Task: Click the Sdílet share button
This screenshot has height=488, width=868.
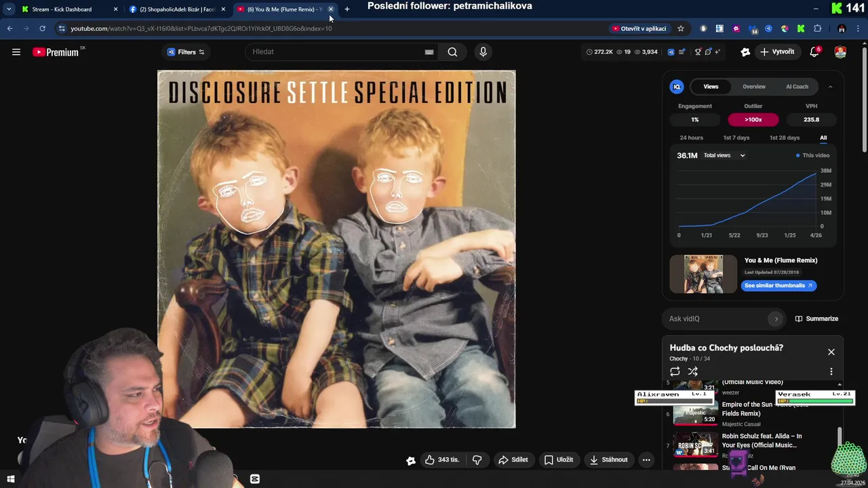Action: click(513, 460)
